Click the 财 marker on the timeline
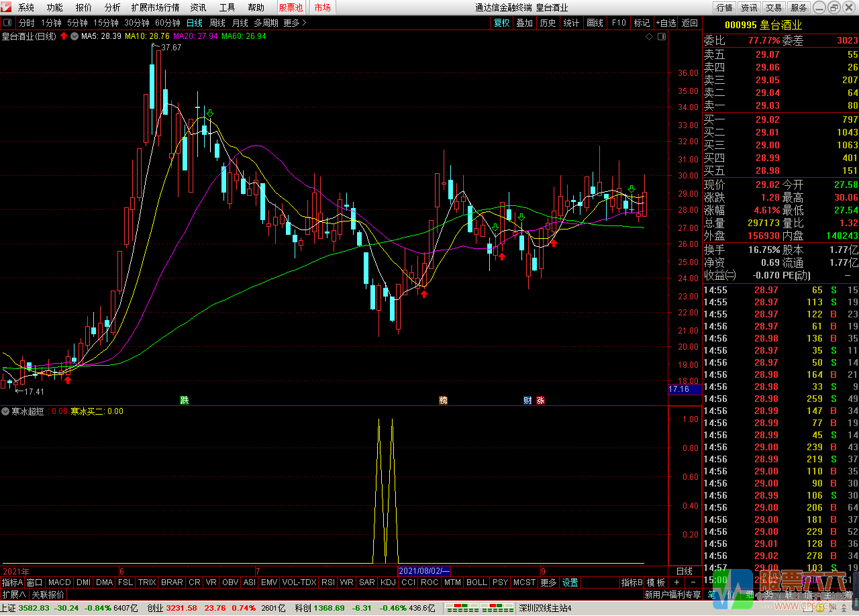 [528, 401]
